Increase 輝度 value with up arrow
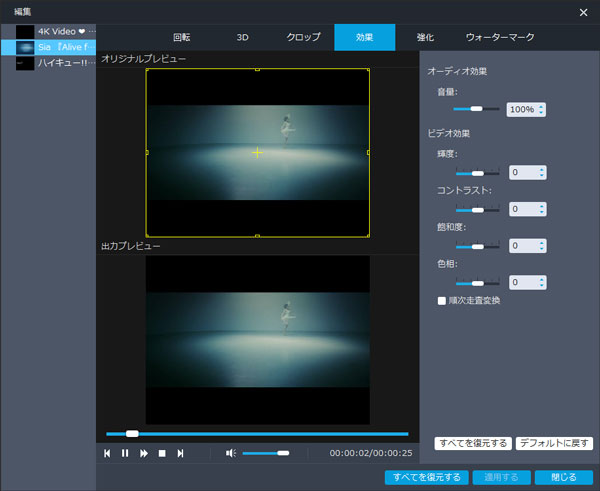600x491 pixels. [541, 170]
